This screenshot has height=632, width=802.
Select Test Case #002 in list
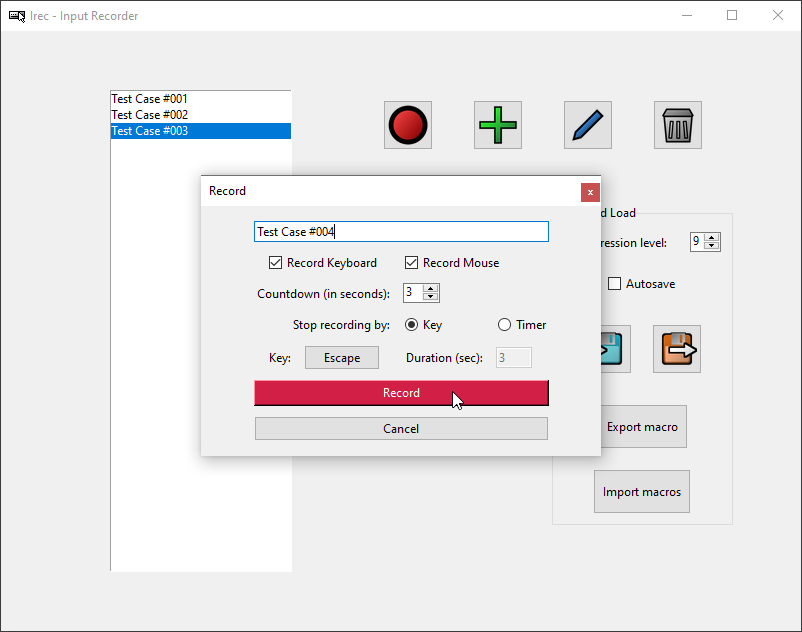coord(150,115)
